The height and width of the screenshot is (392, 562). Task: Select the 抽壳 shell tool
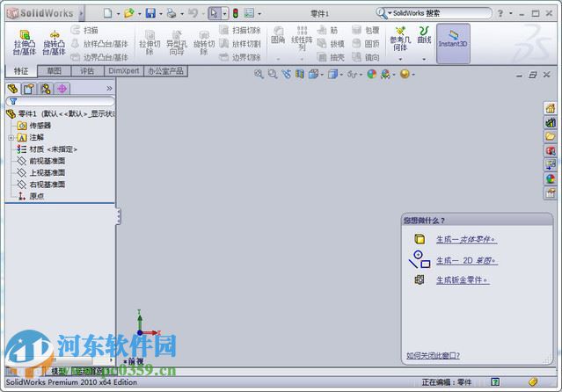point(331,57)
